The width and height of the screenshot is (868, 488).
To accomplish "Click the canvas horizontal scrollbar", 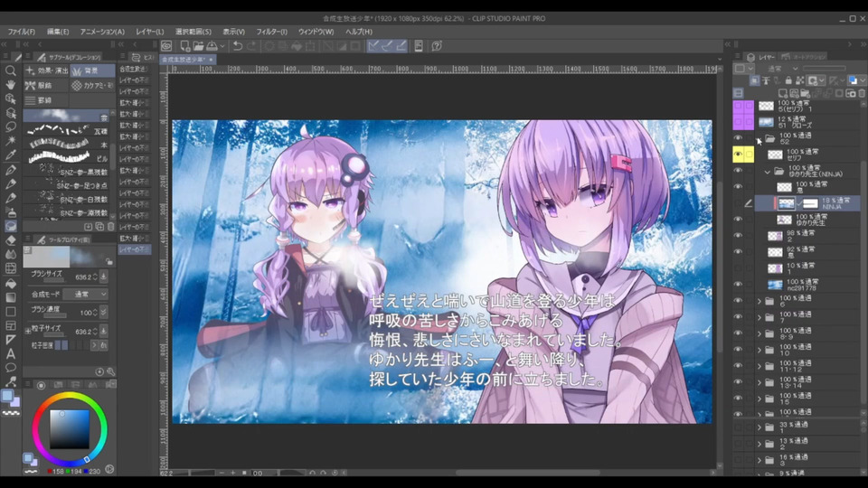I will click(x=527, y=473).
